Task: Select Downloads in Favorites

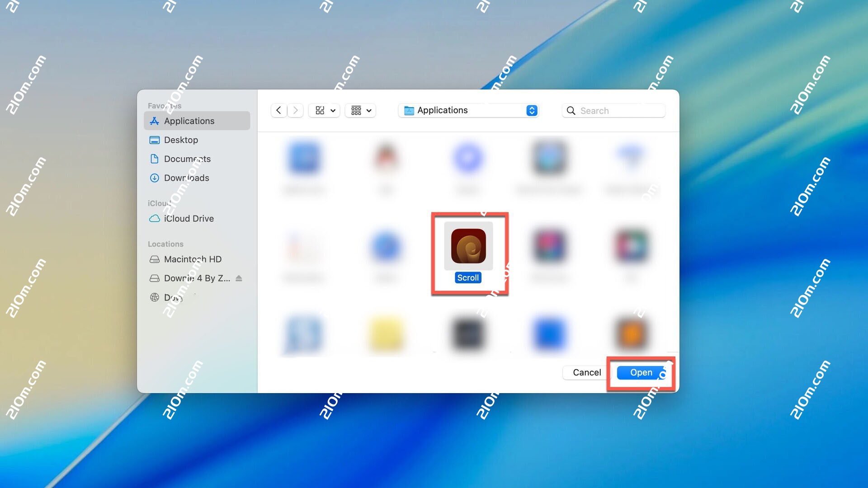Action: 186,178
